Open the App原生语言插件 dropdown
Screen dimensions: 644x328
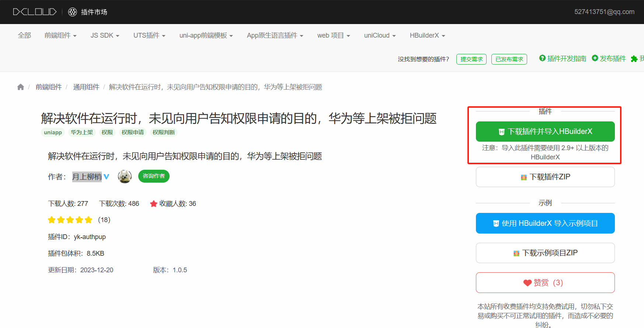pos(275,35)
